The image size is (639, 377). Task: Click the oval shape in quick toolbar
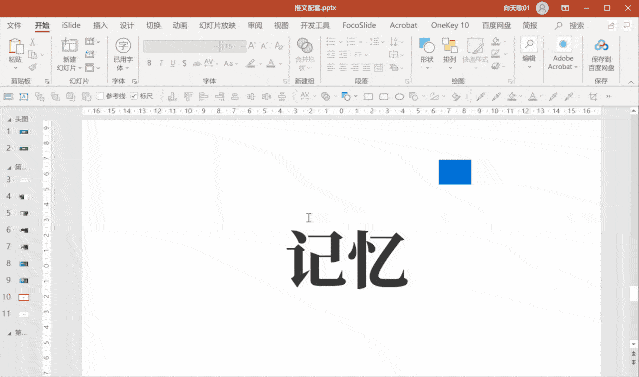click(x=399, y=97)
